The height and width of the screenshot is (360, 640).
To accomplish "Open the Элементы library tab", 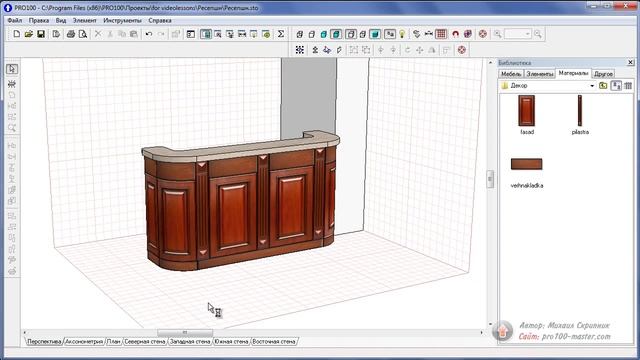I will click(540, 74).
